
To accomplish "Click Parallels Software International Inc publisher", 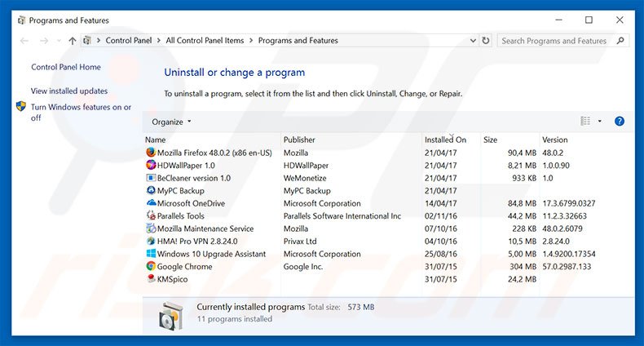I will pyautogui.click(x=342, y=215).
